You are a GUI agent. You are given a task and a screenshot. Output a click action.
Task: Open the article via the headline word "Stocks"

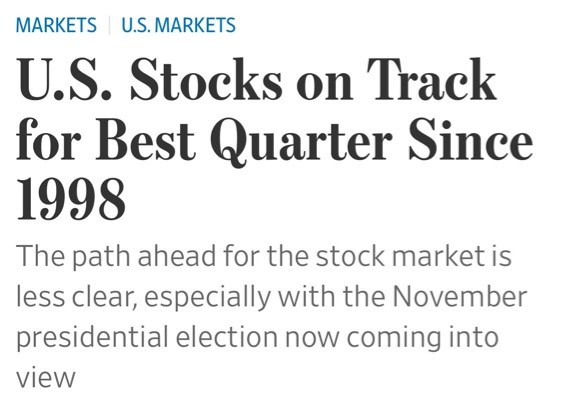(x=206, y=79)
